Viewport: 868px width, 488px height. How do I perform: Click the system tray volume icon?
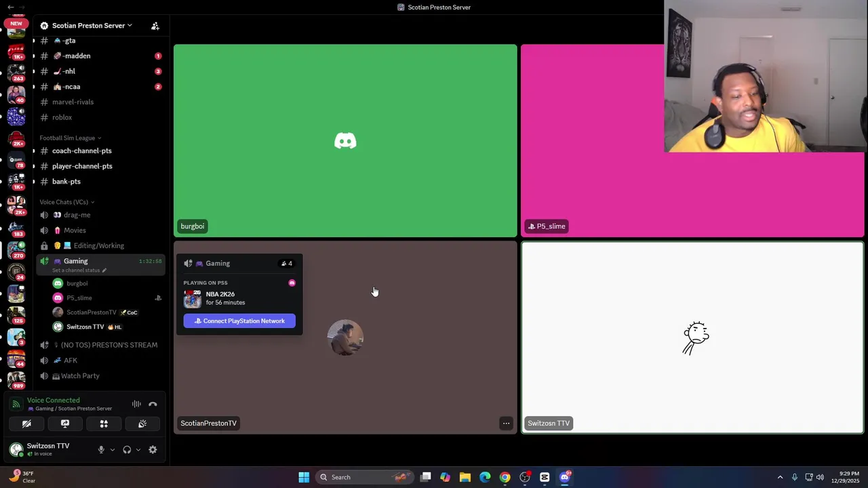pos(820,477)
